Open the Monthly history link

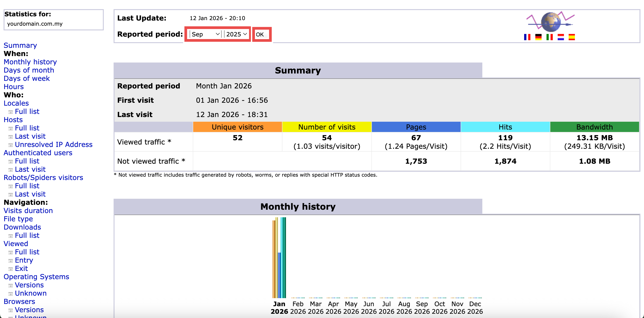(30, 62)
